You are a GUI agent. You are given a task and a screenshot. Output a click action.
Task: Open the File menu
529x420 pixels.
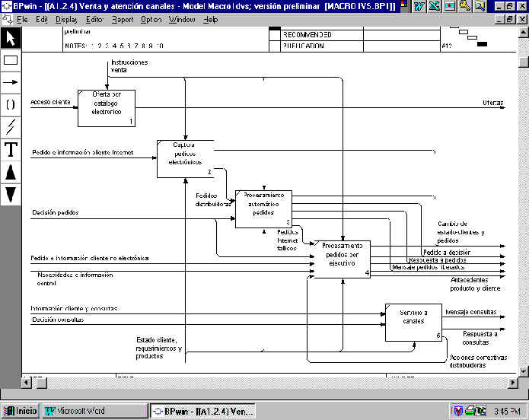[22, 20]
